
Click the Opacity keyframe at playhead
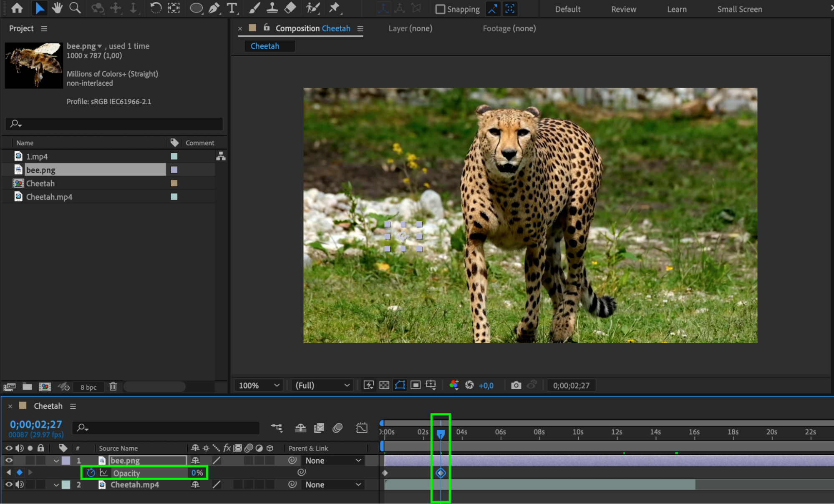coord(441,473)
